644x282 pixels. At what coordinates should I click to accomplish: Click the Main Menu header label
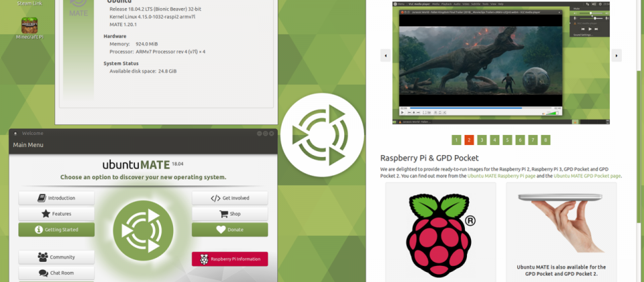click(x=28, y=145)
